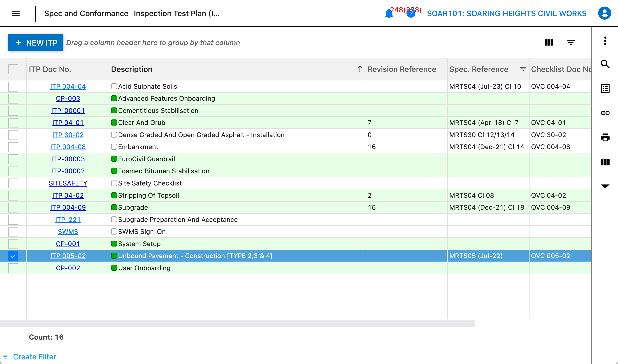
Task: Uncheck the selected ITP 005-02 row checkbox
Action: (x=13, y=256)
